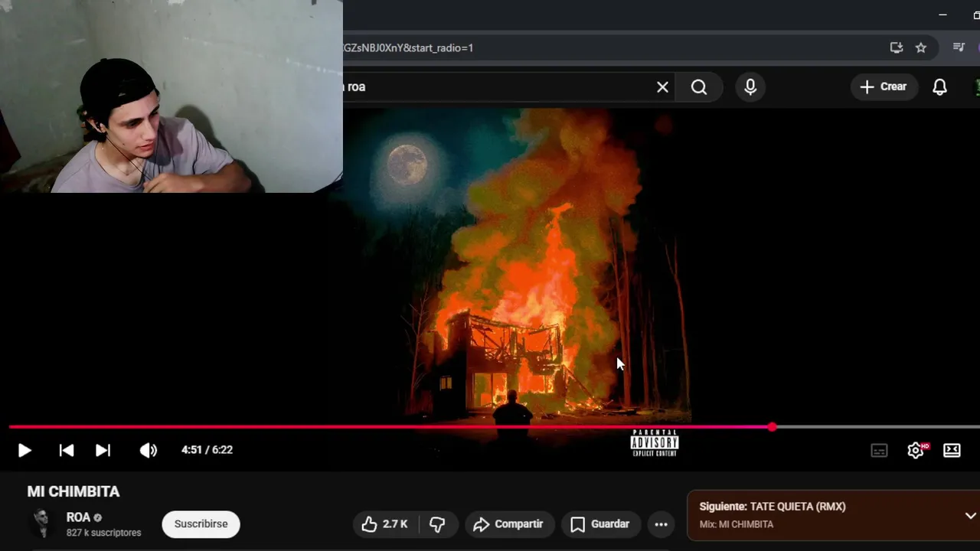The image size is (980, 551).
Task: Go to the previous video
Action: click(x=67, y=450)
